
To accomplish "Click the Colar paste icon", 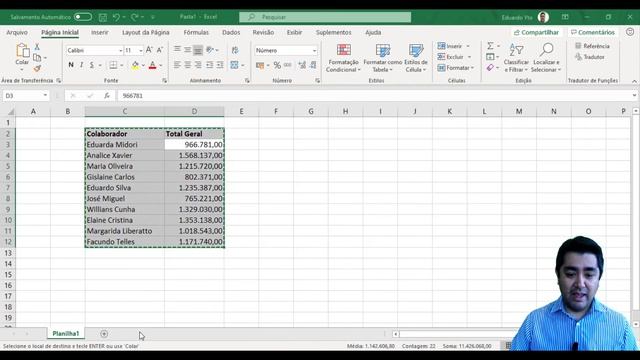I will coord(22,51).
